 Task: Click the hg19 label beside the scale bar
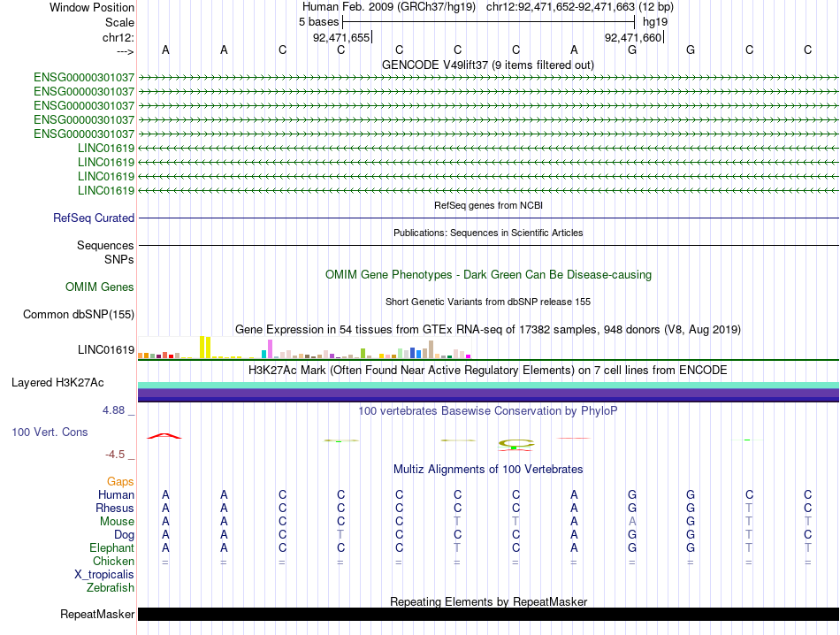coord(654,22)
